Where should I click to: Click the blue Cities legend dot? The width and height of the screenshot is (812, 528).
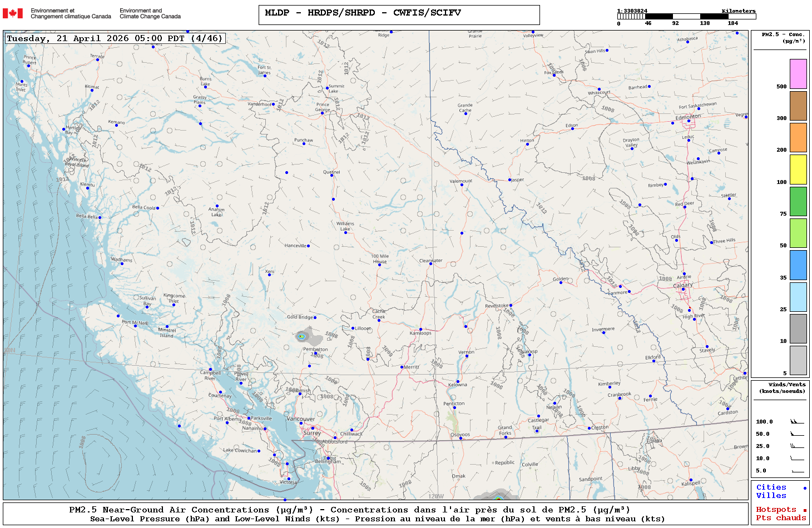[x=805, y=488]
